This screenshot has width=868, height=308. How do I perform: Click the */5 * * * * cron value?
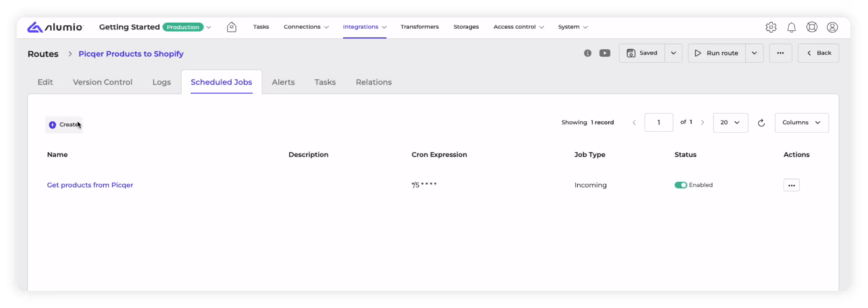[x=424, y=185]
